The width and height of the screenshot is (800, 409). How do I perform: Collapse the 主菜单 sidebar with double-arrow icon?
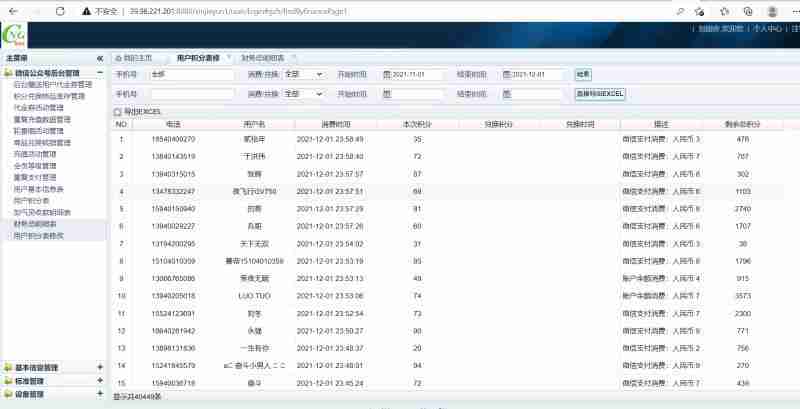point(99,59)
